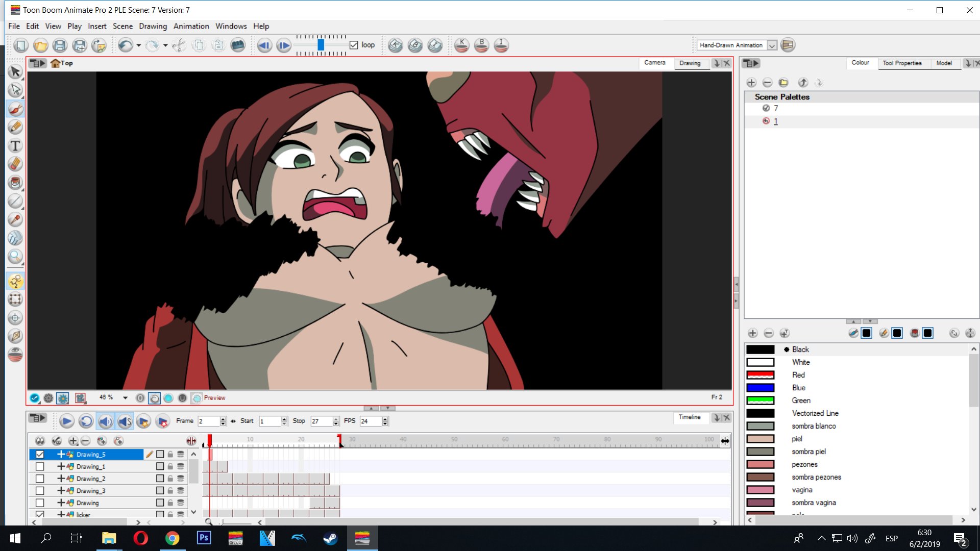Viewport: 980px width, 551px height.
Task: Click timeline Loop playback icon
Action: click(x=86, y=421)
